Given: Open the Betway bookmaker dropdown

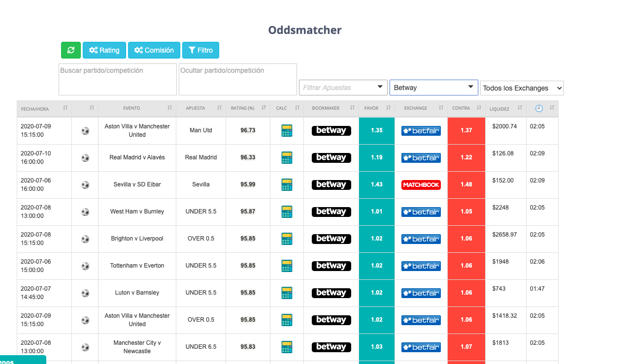Looking at the screenshot, I should click(x=433, y=88).
